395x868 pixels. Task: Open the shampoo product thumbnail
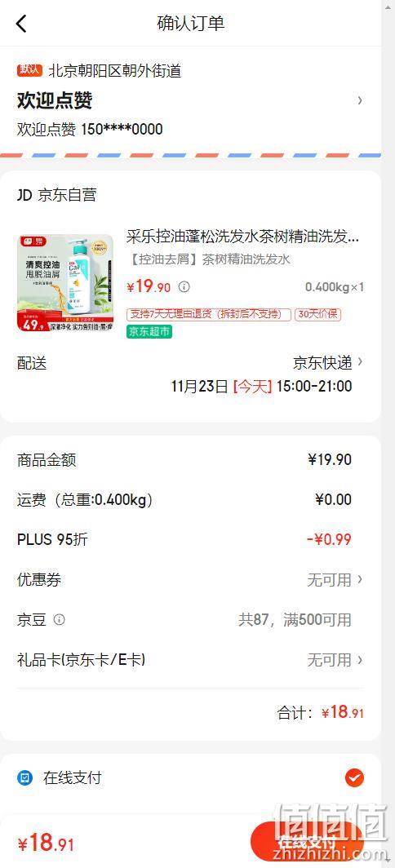pyautogui.click(x=64, y=283)
